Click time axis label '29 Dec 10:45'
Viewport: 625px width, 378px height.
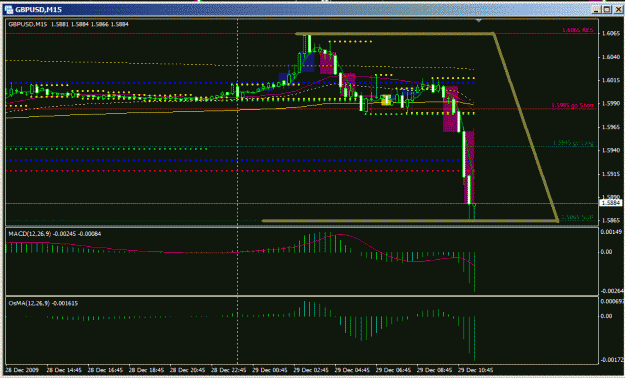coord(476,370)
